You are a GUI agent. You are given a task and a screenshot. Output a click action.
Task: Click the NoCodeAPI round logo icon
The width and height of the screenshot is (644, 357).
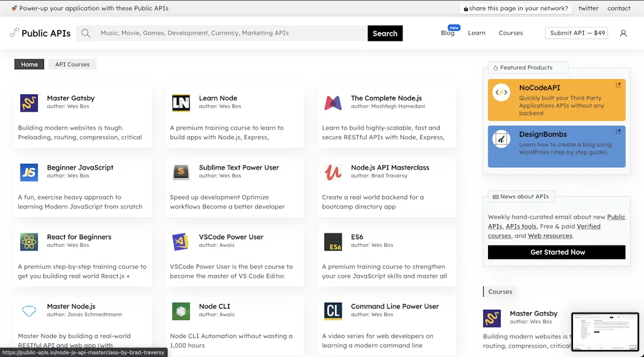coord(501,93)
